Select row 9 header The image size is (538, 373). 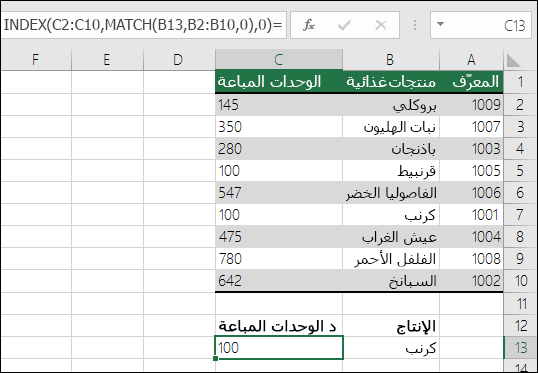coord(521,258)
